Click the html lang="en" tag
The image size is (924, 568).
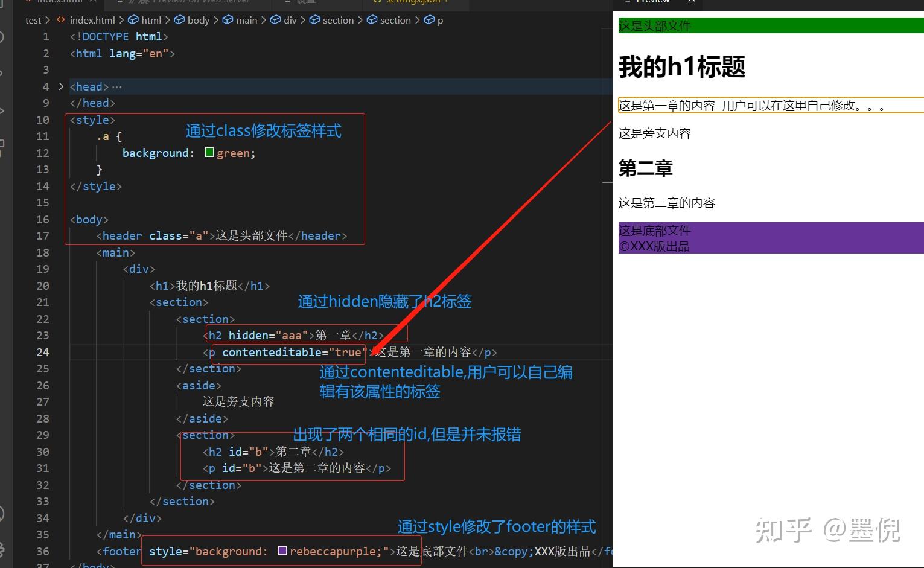(122, 54)
